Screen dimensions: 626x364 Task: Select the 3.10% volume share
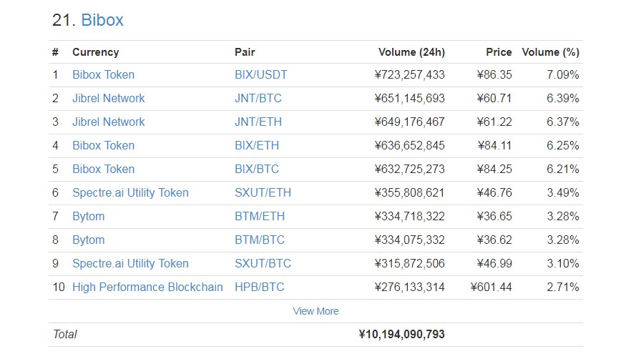563,263
